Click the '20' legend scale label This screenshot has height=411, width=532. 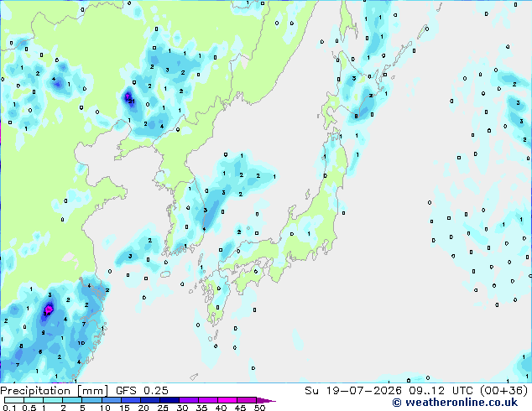click(x=143, y=408)
